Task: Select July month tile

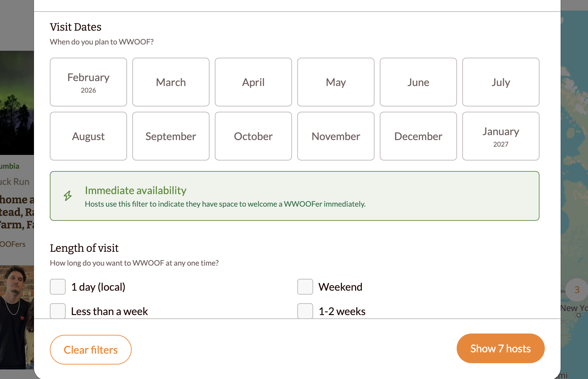Action: [501, 82]
